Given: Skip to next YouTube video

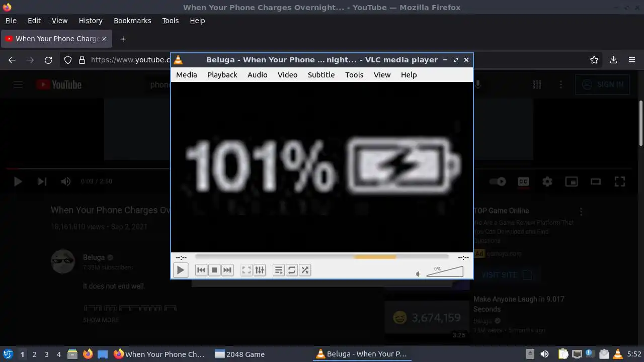Looking at the screenshot, I should coord(42,182).
